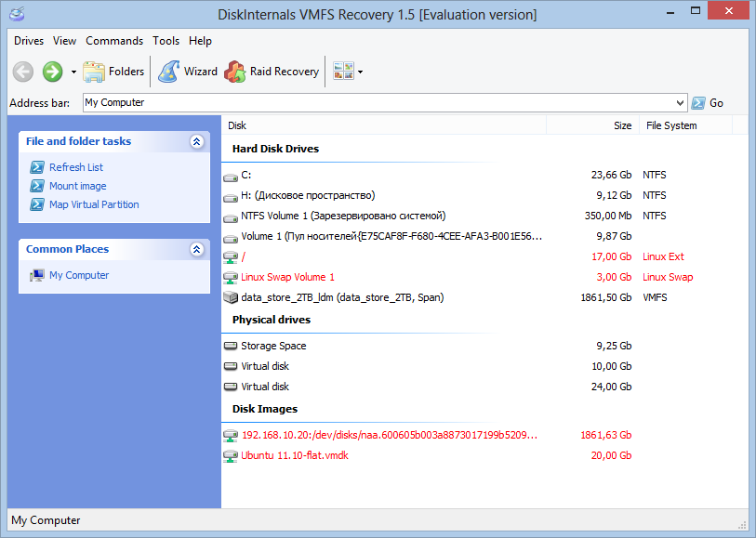Click the 10,00 Gb Virtual disk icon
This screenshot has height=538, width=756.
(x=231, y=366)
